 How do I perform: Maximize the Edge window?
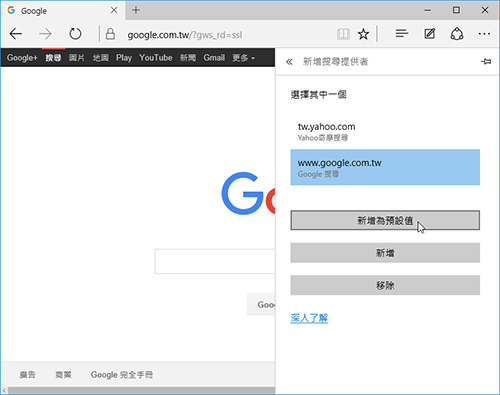tap(456, 10)
